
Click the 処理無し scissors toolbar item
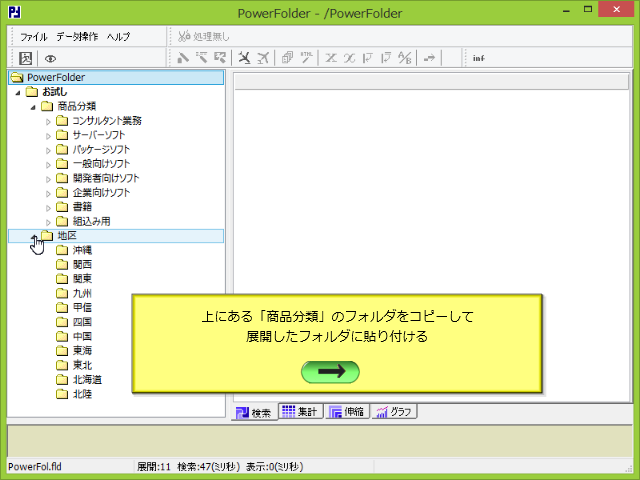pos(204,37)
